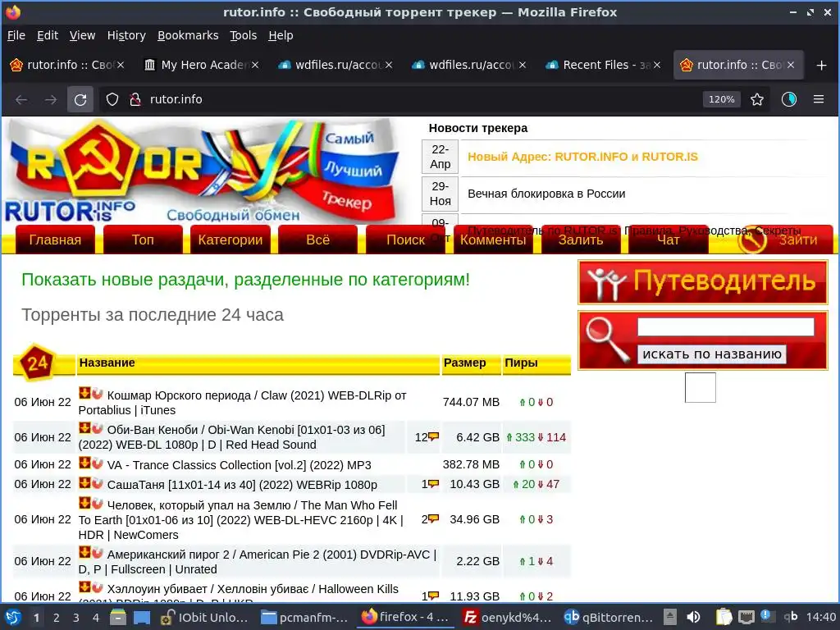Open magnet link for Оби-Ван Кеноби
This screenshot has height=630, width=840.
97,428
